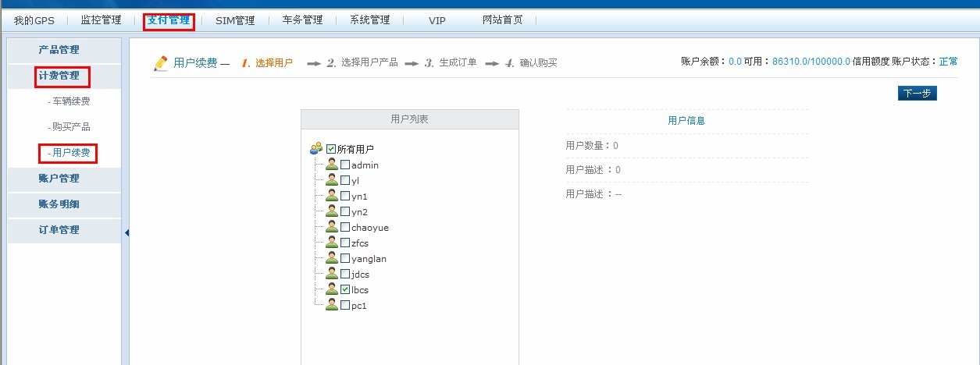Switch to 监控管理 in top navigation

tap(101, 20)
